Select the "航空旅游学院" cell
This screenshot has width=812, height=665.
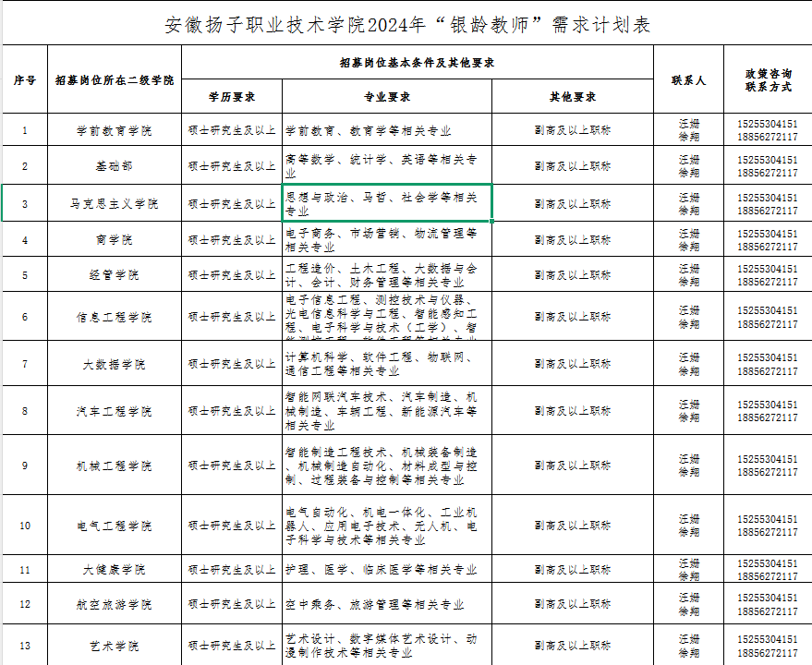click(115, 604)
